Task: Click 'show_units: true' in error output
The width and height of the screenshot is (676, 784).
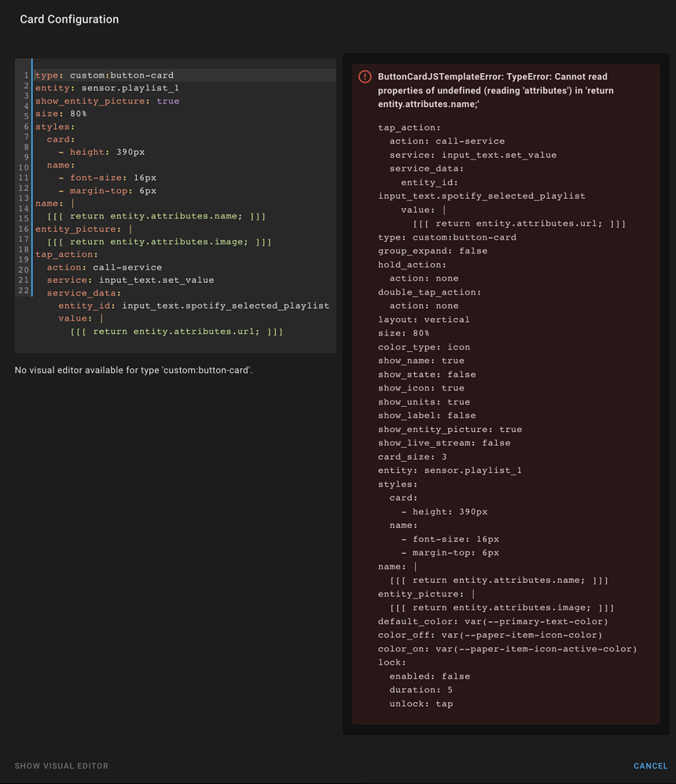Action: pyautogui.click(x=424, y=402)
